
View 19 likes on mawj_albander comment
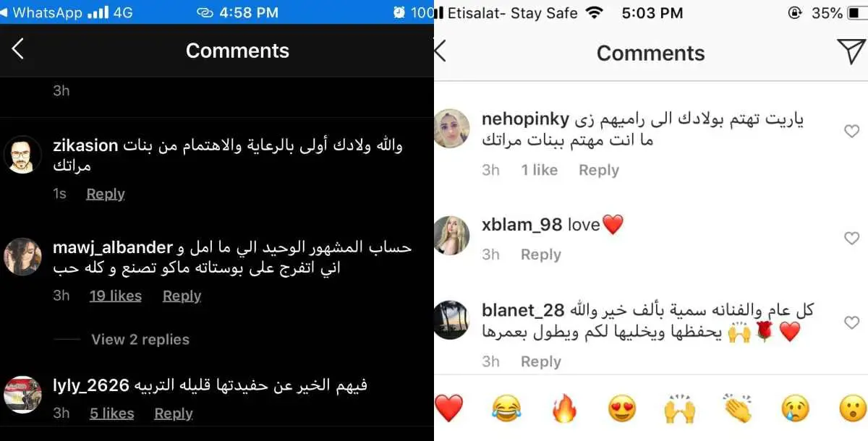click(x=116, y=296)
